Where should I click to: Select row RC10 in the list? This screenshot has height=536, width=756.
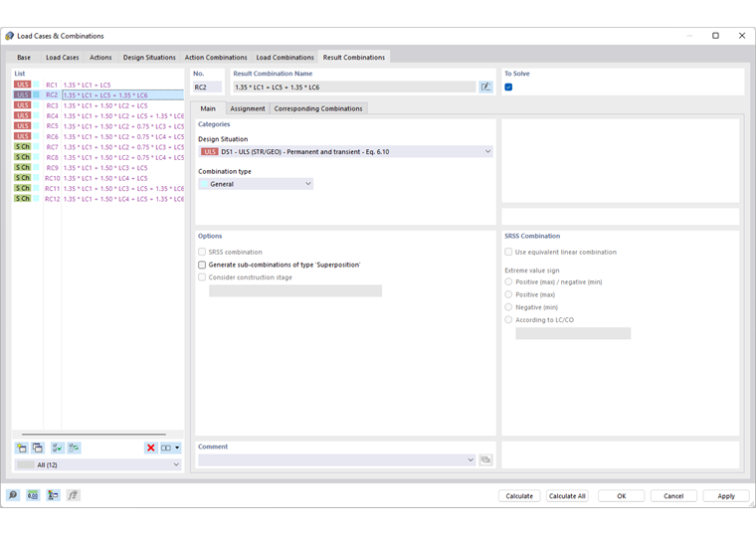pyautogui.click(x=98, y=178)
